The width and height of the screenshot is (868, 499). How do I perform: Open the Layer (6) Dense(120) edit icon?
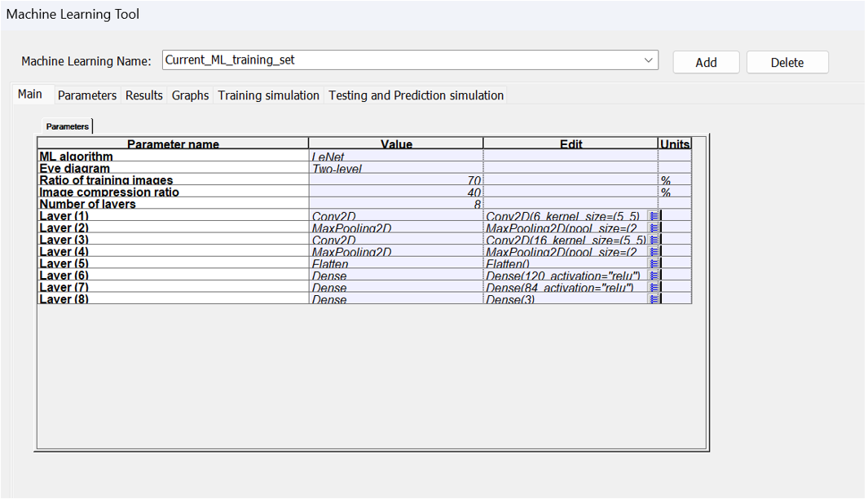653,276
